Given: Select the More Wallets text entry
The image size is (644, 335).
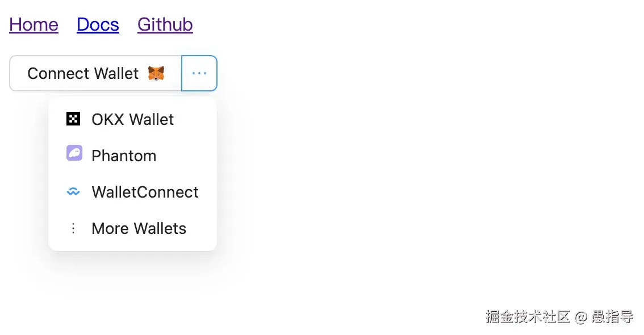Looking at the screenshot, I should tap(139, 228).
